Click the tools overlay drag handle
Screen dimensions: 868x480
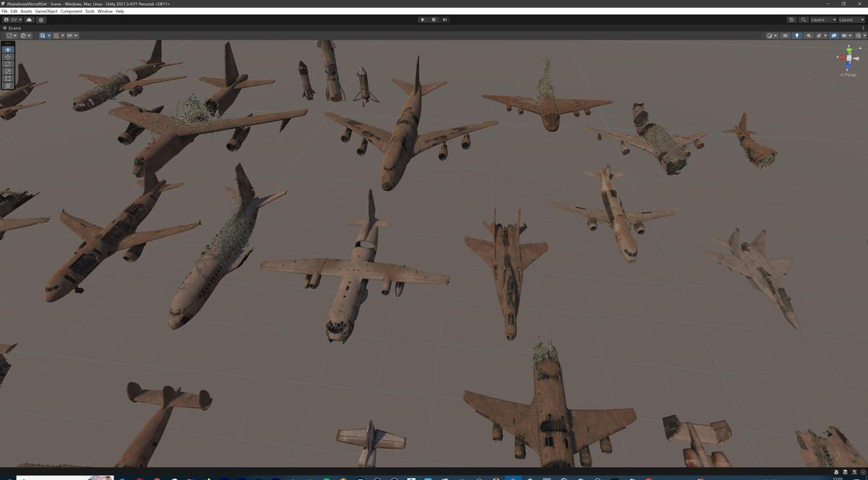tap(9, 43)
